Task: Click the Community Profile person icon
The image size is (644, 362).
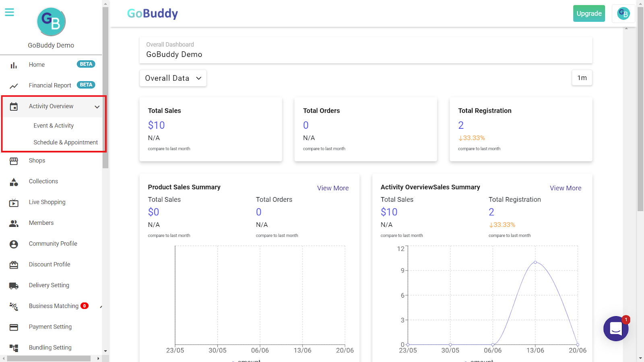Action: [x=14, y=244]
